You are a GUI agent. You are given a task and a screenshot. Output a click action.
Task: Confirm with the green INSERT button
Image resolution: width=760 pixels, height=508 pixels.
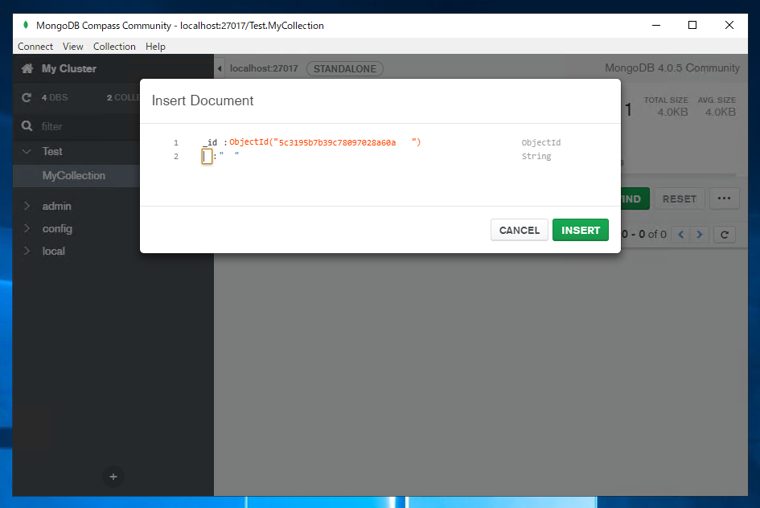tap(580, 230)
